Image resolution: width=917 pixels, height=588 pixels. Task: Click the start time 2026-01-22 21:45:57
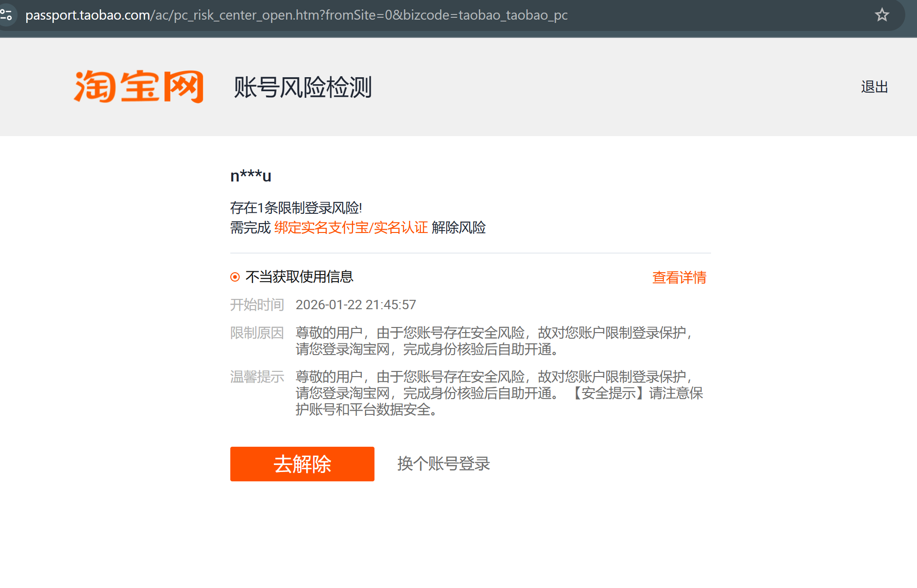tap(355, 305)
